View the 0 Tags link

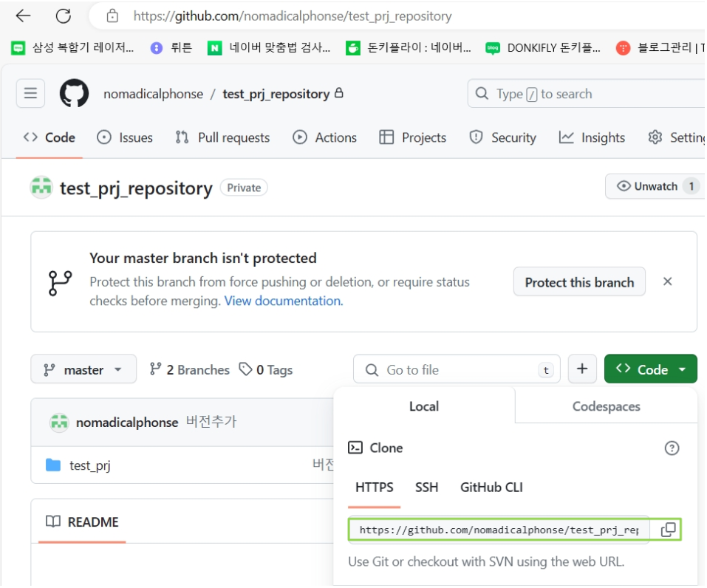tap(265, 370)
